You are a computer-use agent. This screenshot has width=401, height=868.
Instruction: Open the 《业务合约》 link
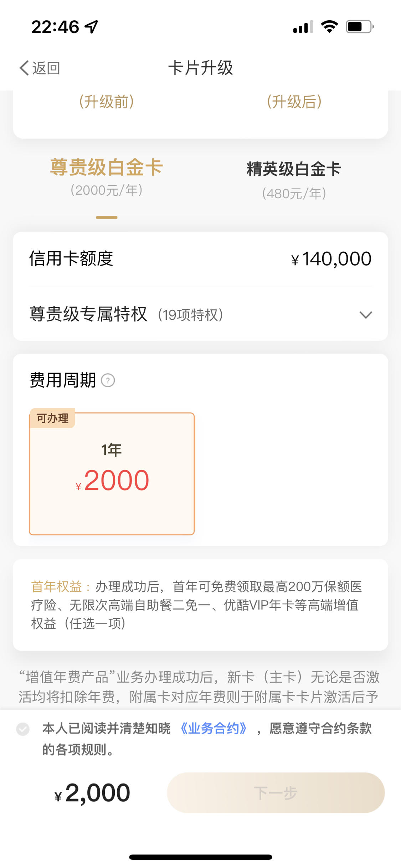(214, 729)
